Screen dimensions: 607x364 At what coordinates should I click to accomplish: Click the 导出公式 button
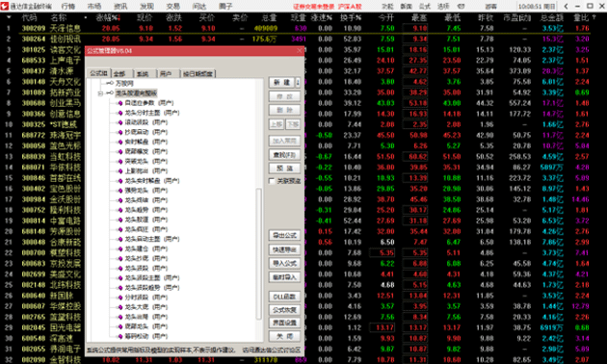coord(284,235)
